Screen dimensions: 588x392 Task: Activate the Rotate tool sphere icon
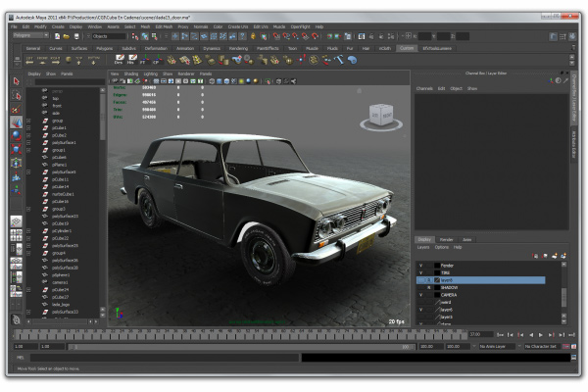click(16, 135)
